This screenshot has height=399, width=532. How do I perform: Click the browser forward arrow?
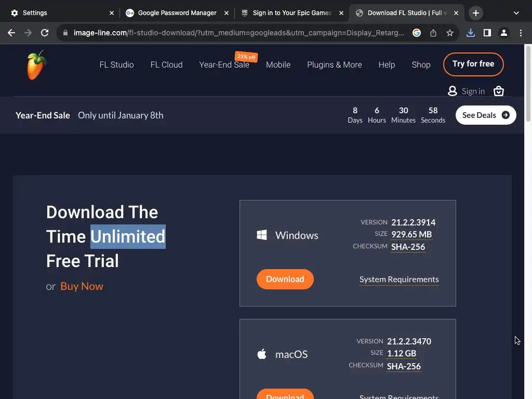click(x=28, y=33)
